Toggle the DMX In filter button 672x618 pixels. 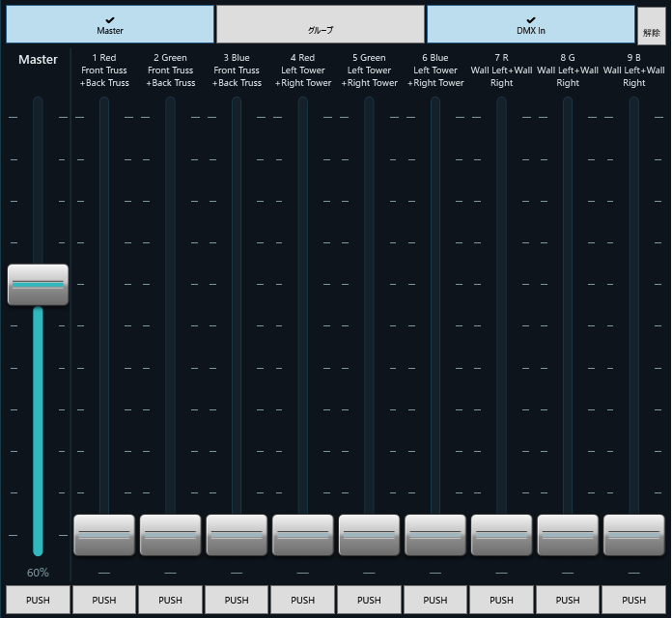coord(531,24)
